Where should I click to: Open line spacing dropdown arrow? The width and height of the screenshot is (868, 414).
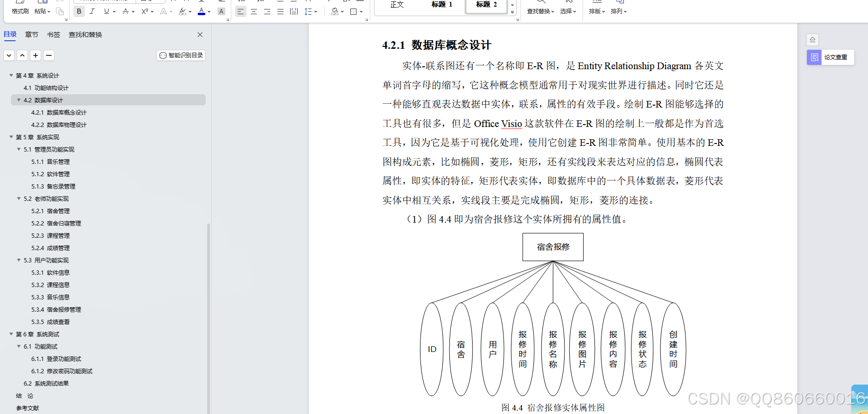coord(316,11)
